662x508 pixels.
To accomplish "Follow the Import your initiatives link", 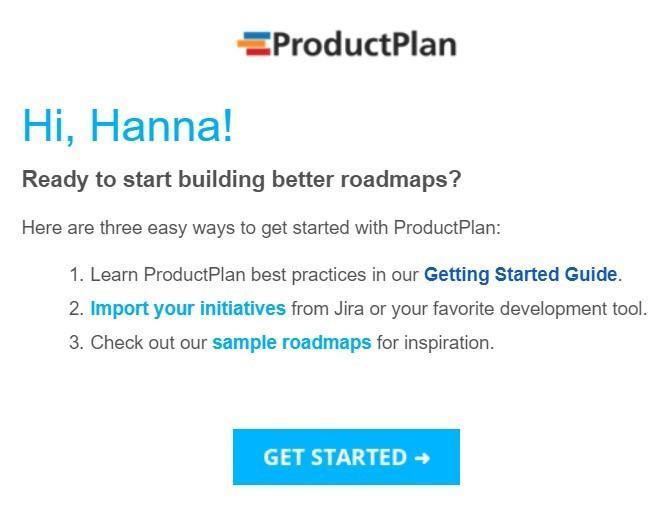I will [x=188, y=308].
